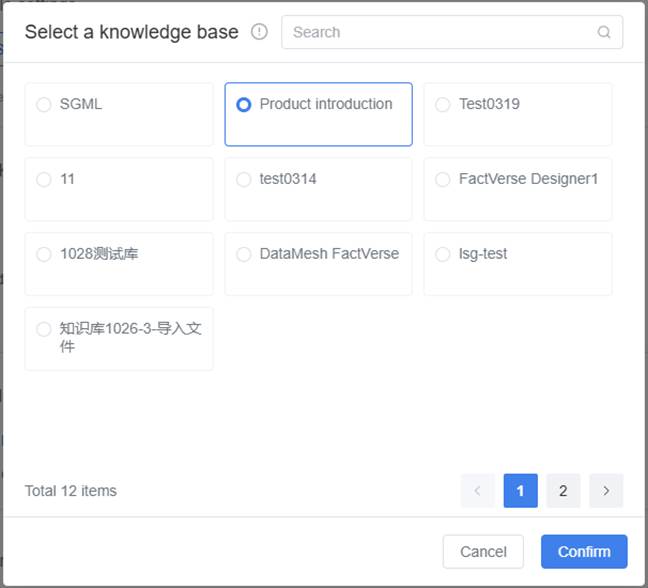Go to the previous page arrow
Screen dimensions: 648x588
478,491
